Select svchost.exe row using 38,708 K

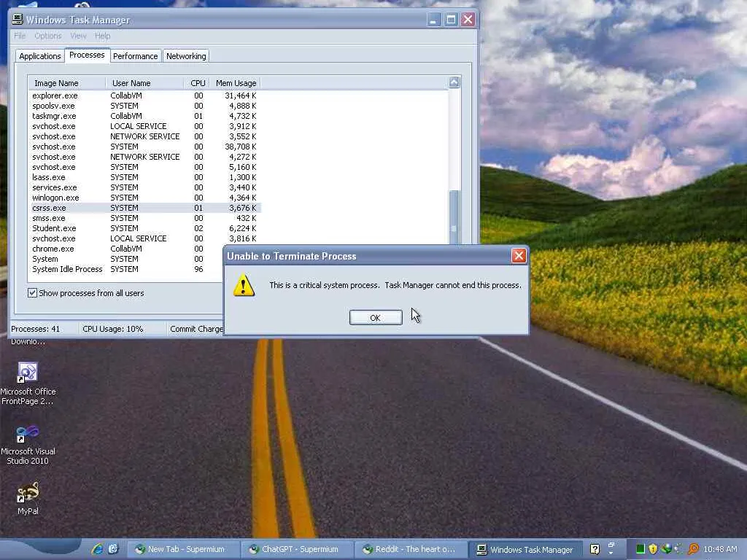click(x=144, y=147)
